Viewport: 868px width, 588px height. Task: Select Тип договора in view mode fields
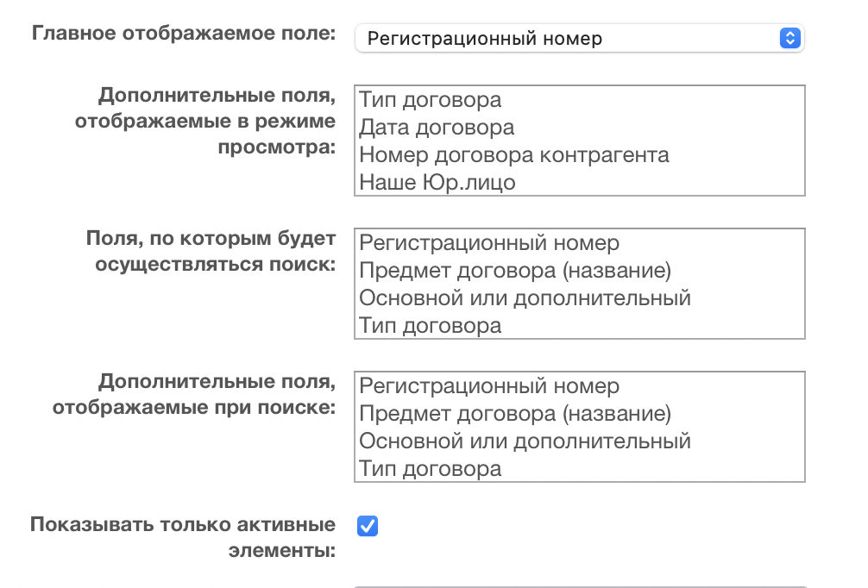coord(431,100)
